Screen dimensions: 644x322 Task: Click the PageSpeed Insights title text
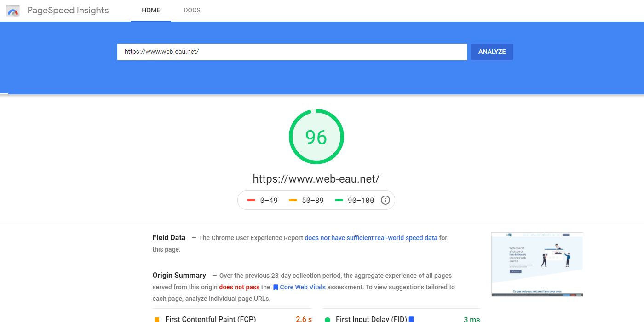(x=68, y=10)
